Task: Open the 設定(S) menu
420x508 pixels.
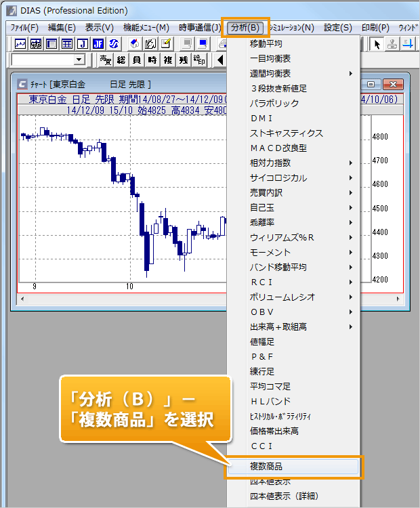Action: coord(337,28)
